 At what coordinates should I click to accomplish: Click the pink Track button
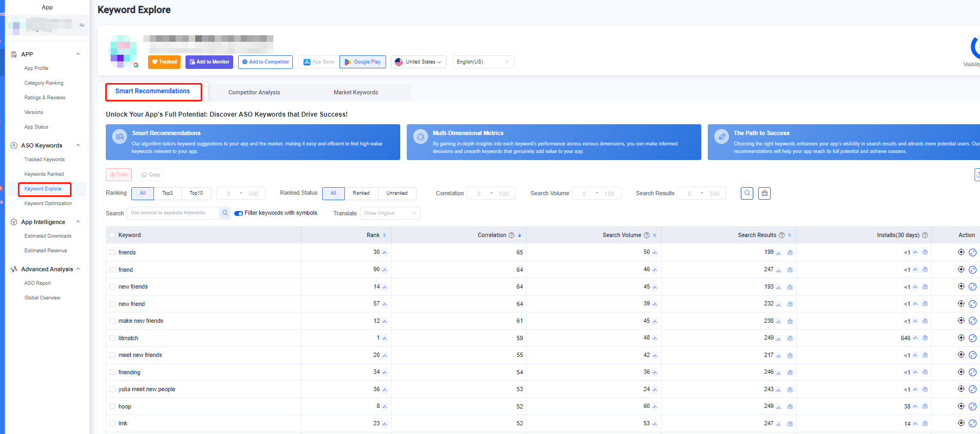click(119, 175)
